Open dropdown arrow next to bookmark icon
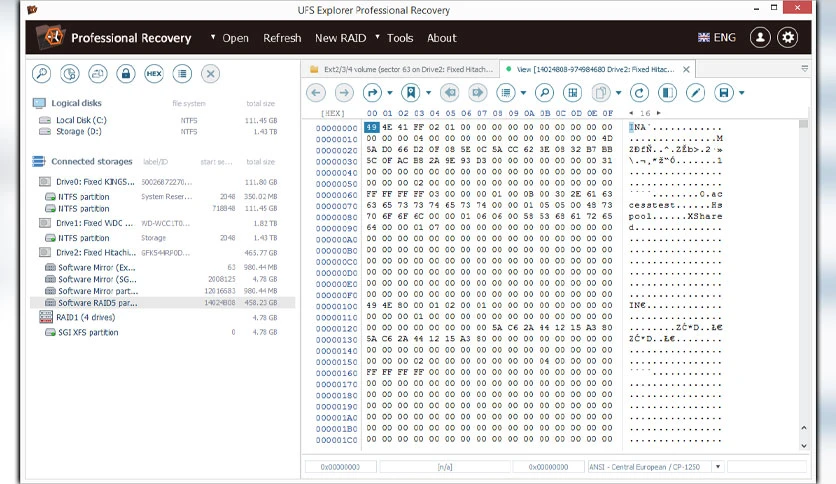 (428, 93)
